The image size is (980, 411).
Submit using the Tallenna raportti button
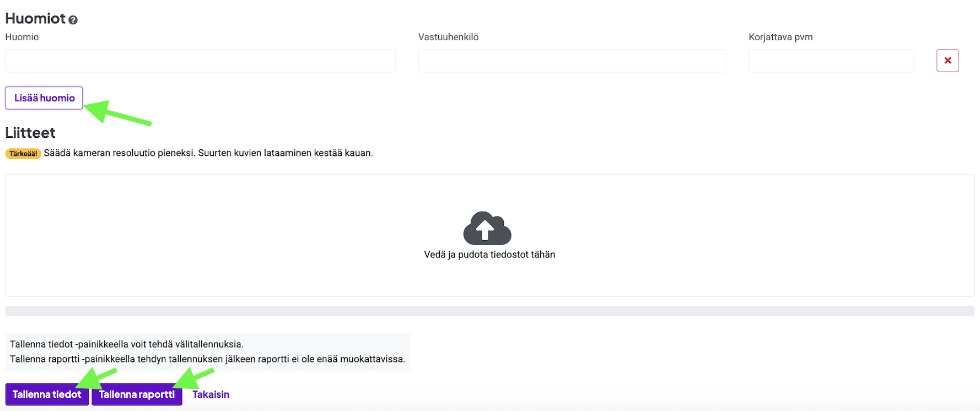pyautogui.click(x=137, y=394)
